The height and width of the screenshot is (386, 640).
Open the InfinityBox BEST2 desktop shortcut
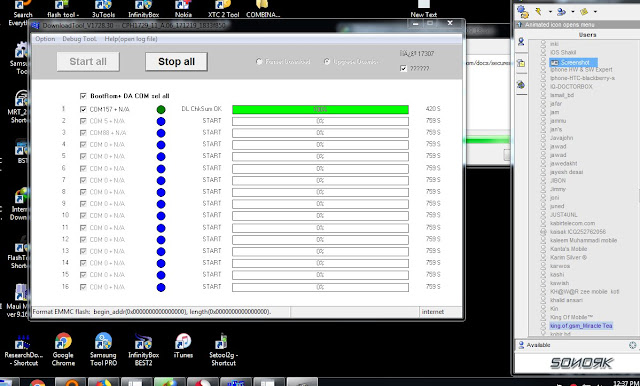143,349
